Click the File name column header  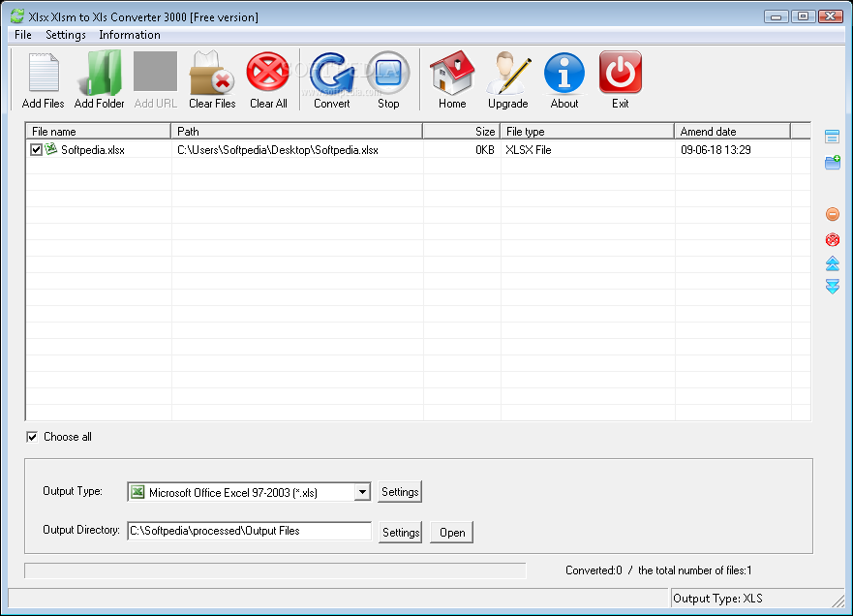(99, 131)
